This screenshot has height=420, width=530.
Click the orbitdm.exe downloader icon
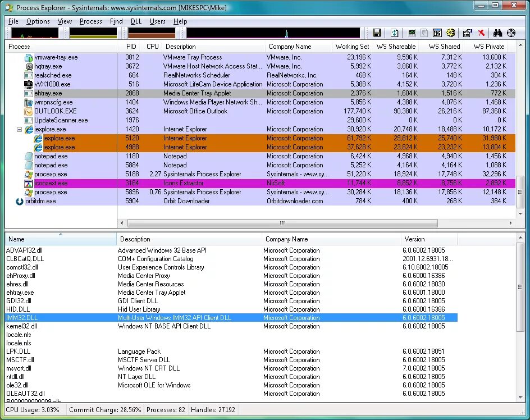tap(20, 201)
